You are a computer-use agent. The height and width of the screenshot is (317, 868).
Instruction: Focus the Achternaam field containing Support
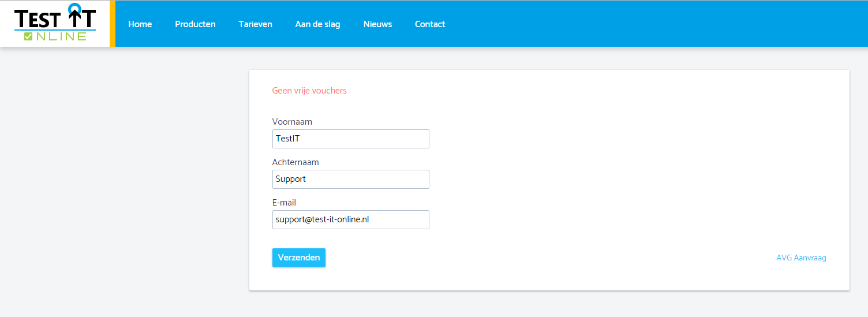pos(351,179)
